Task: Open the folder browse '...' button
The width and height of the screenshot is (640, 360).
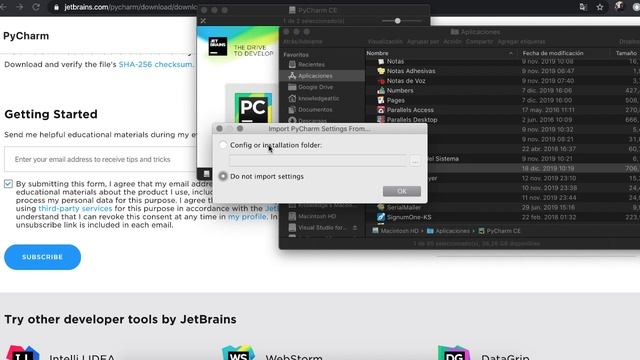Action: pyautogui.click(x=415, y=161)
